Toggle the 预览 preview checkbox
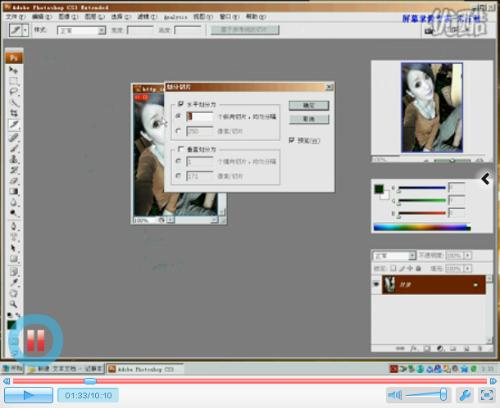This screenshot has height=408, width=500. (292, 140)
